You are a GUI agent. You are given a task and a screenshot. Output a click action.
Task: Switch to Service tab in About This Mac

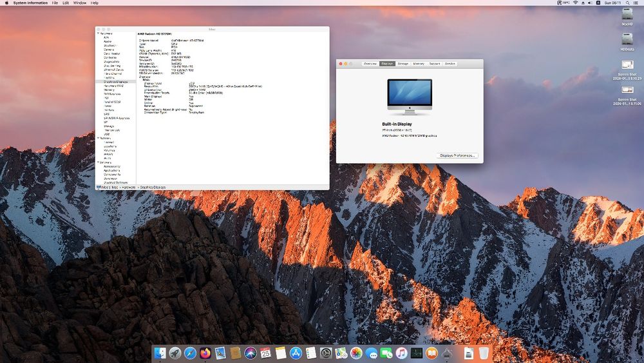[x=450, y=64]
